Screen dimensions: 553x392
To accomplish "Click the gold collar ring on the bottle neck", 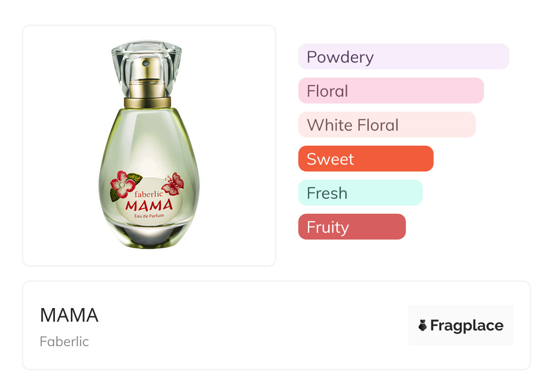I will pos(147,102).
